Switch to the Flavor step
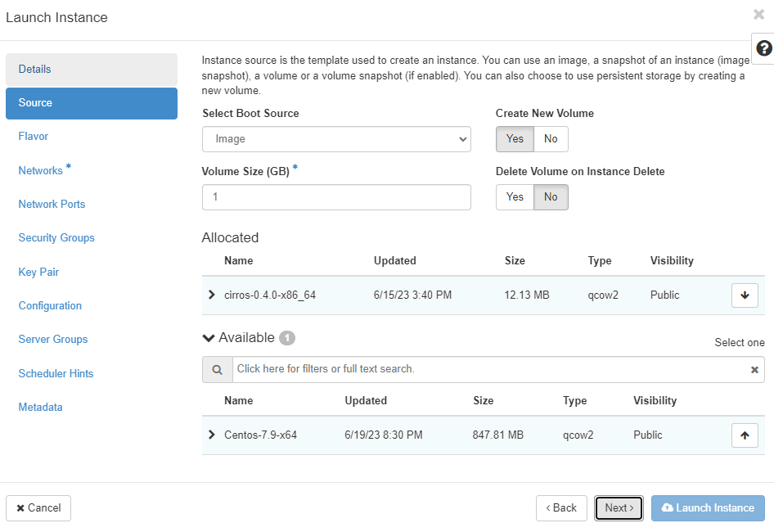 click(34, 137)
